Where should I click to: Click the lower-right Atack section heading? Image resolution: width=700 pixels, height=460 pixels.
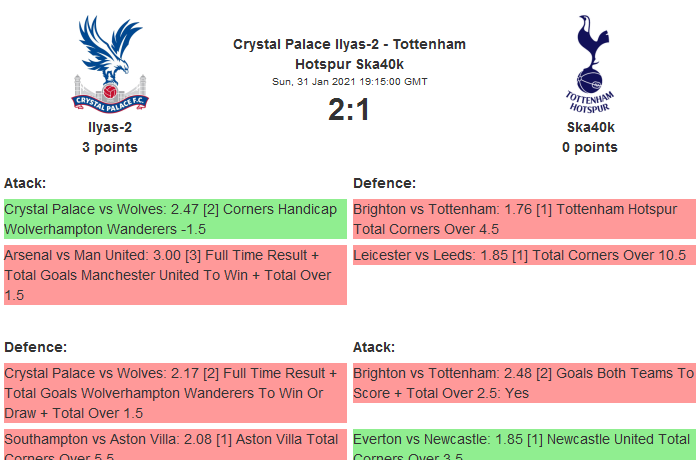pos(374,347)
